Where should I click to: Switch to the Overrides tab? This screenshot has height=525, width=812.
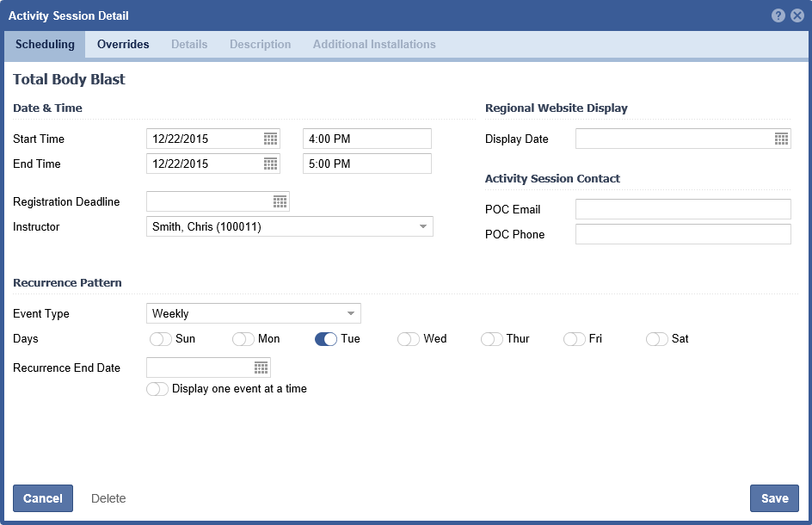tap(123, 45)
